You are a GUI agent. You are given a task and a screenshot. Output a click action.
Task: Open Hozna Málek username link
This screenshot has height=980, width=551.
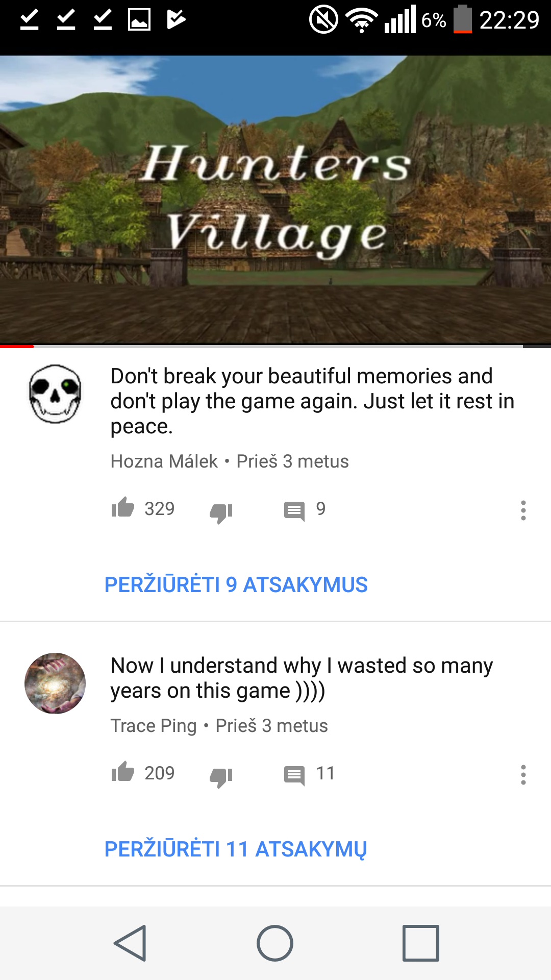164,461
